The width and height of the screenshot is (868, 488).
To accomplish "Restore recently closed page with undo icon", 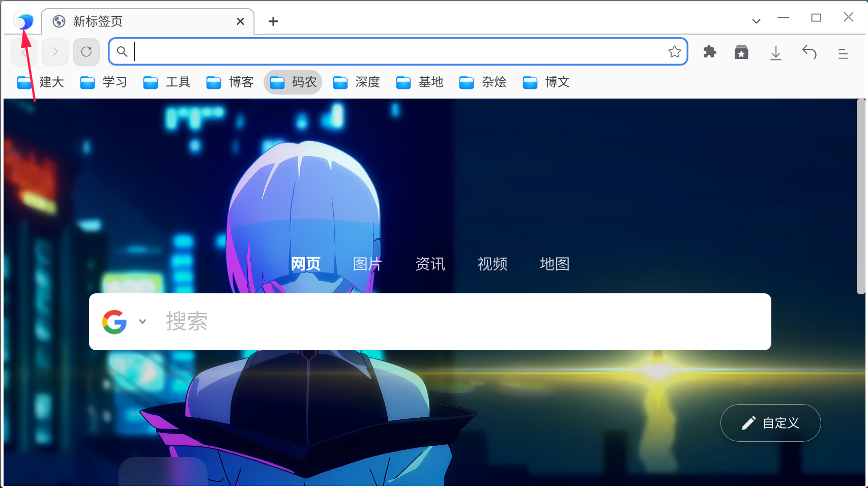I will pyautogui.click(x=809, y=52).
